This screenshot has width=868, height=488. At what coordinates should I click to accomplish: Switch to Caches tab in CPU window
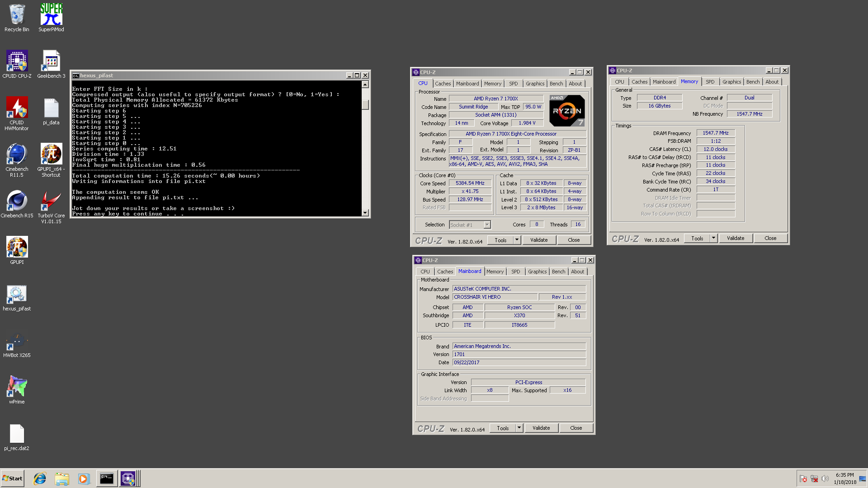pyautogui.click(x=443, y=84)
